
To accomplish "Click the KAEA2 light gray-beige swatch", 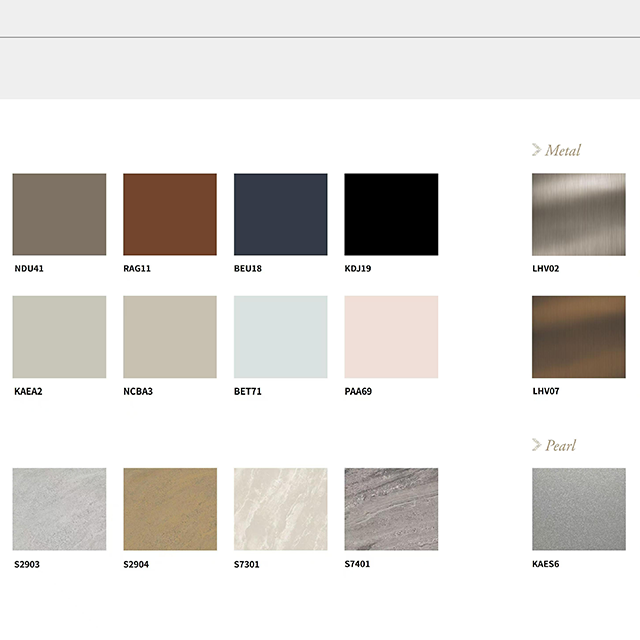I will 59,337.
